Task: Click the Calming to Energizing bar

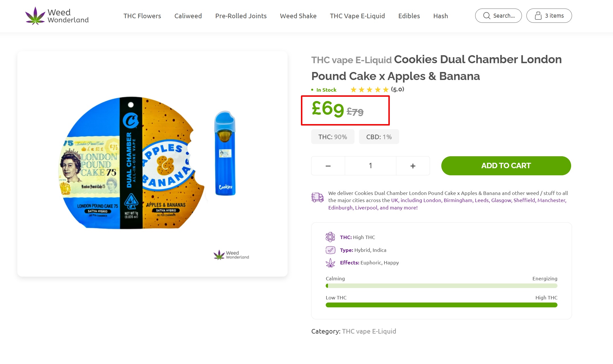Action: tap(441, 286)
